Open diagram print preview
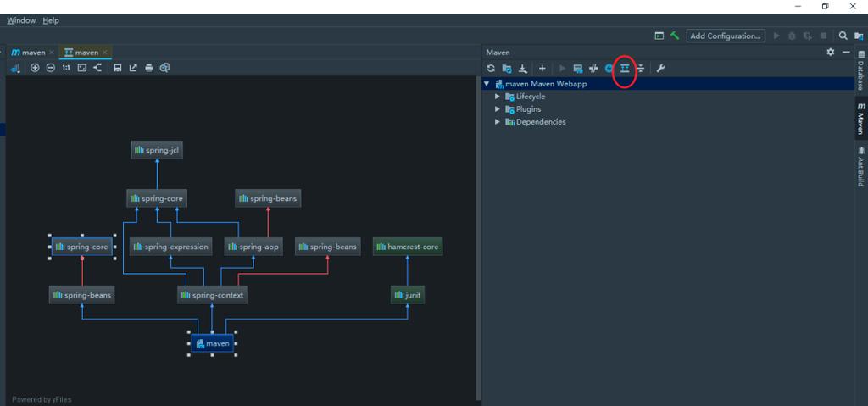868x406 pixels. coord(164,68)
